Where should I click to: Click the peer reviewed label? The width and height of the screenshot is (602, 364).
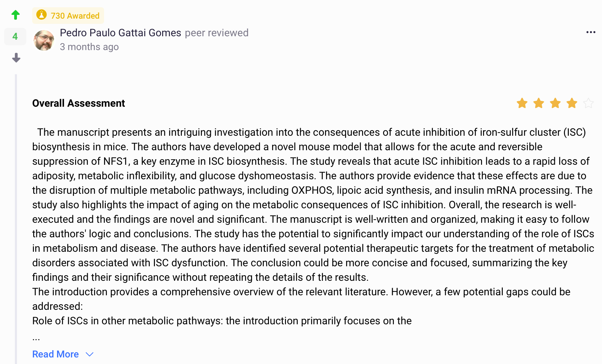point(216,33)
